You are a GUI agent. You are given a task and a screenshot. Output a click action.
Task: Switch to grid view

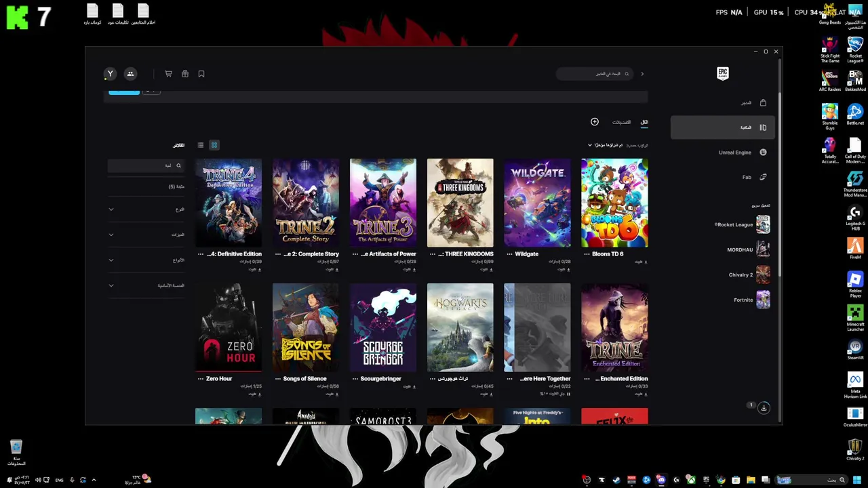pyautogui.click(x=214, y=145)
